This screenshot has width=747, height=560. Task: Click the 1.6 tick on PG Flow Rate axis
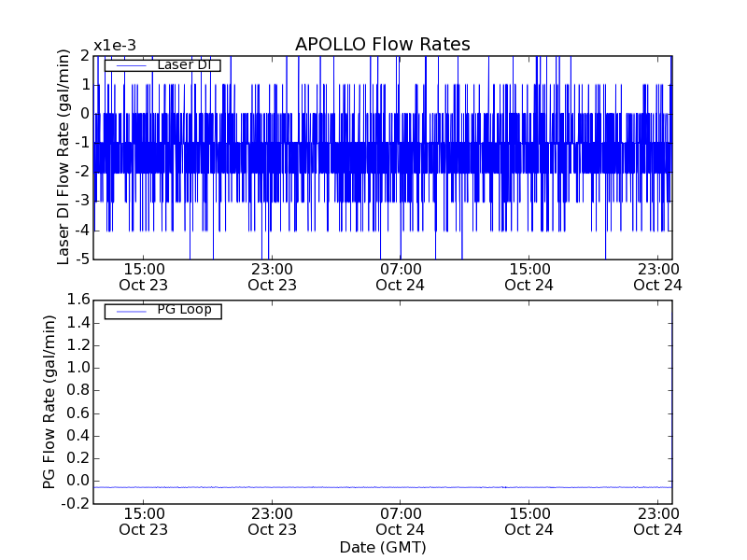coord(76,300)
